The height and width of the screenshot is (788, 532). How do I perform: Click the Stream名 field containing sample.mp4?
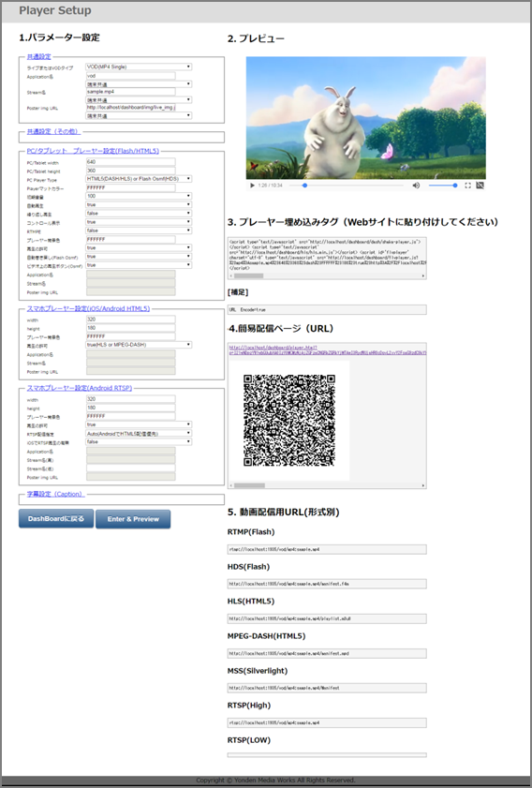point(130,92)
